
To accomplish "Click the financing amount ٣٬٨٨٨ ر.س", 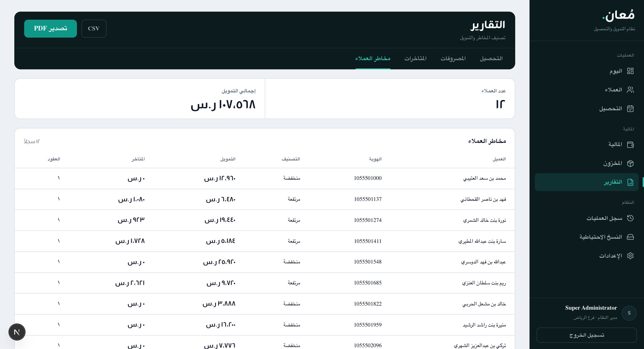I will tap(219, 304).
